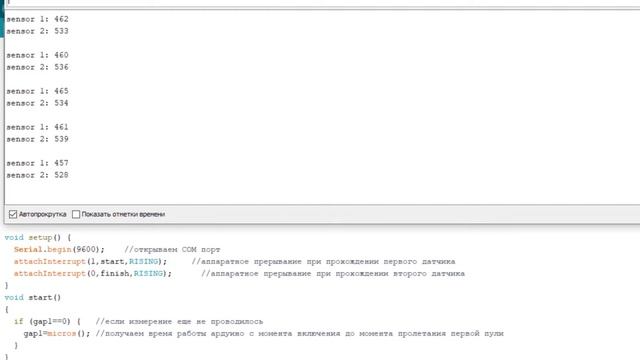Toggle the Автопрокрутка checkbox
The width and height of the screenshot is (640, 360).
click(x=13, y=214)
